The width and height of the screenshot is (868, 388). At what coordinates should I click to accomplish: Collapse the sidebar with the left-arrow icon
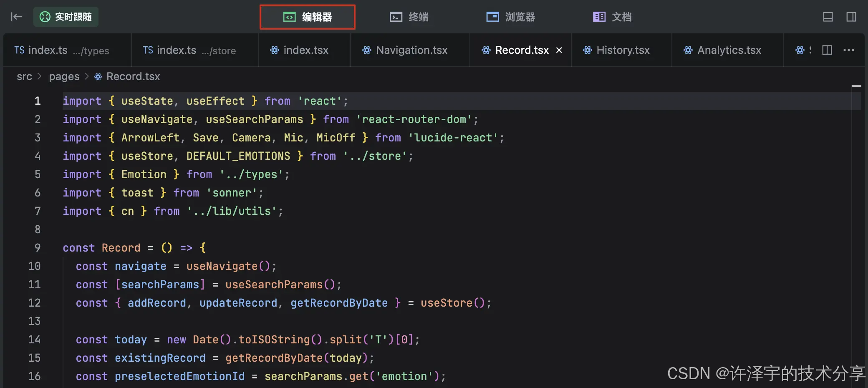(16, 17)
